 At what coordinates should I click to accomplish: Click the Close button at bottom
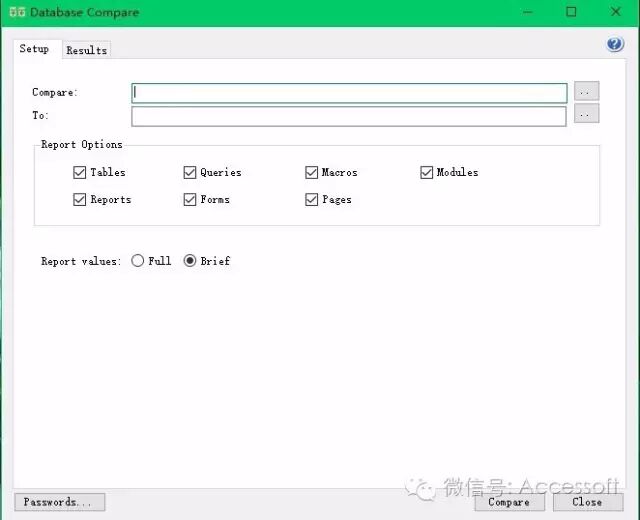[x=588, y=502]
